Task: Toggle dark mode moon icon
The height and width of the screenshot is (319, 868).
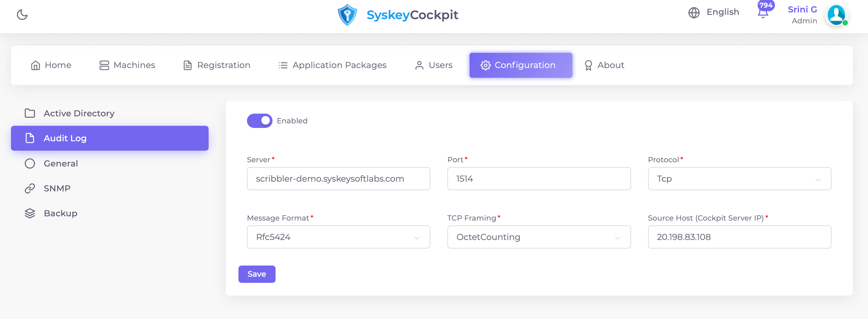Action: tap(22, 15)
